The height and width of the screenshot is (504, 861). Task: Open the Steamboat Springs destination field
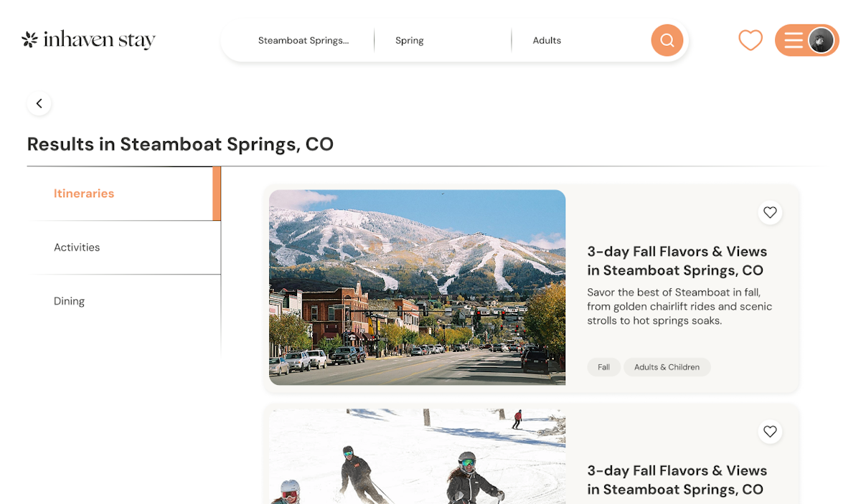[x=304, y=40]
